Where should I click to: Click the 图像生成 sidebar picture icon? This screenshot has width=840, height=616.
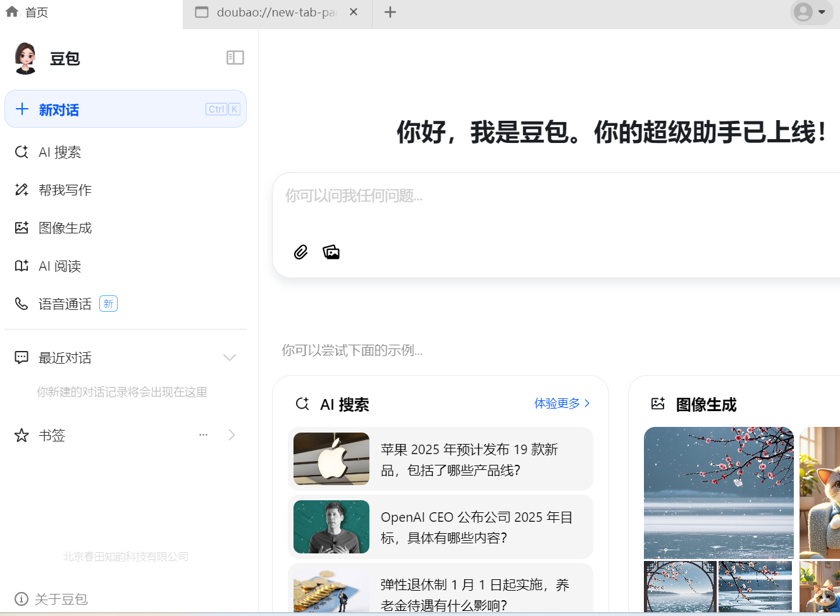tap(22, 228)
